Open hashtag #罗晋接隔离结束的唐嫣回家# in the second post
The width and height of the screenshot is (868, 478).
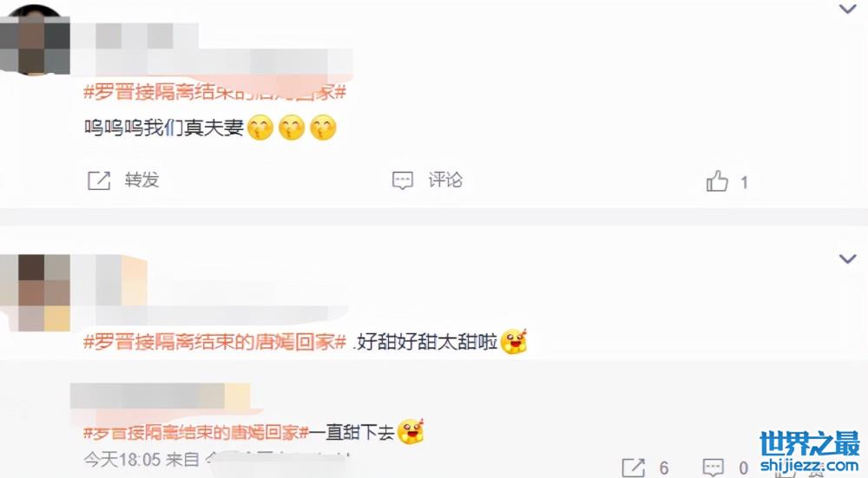coord(214,342)
